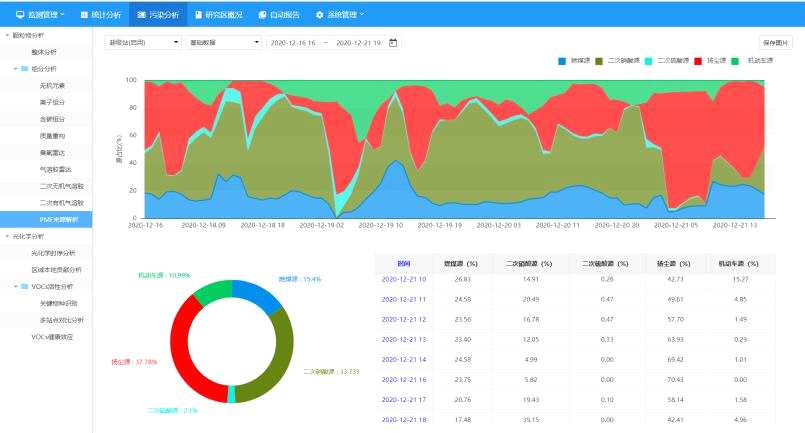Open the 2020-12-21 10 time link in table
This screenshot has height=433, width=805.
(x=404, y=279)
